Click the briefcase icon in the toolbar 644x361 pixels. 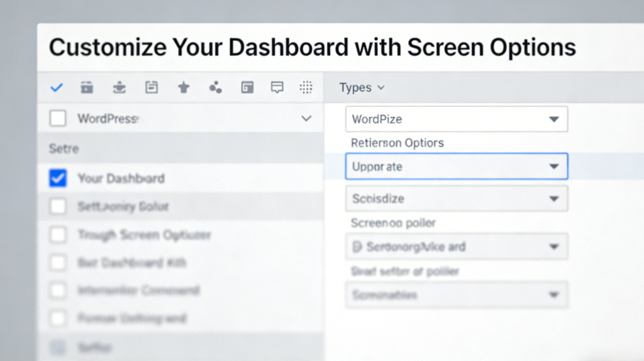(x=87, y=88)
